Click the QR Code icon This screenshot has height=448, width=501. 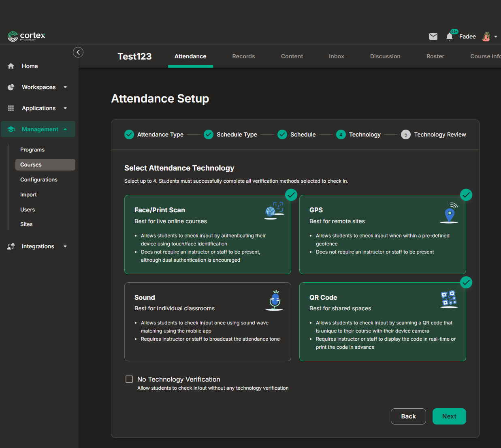[x=449, y=299]
